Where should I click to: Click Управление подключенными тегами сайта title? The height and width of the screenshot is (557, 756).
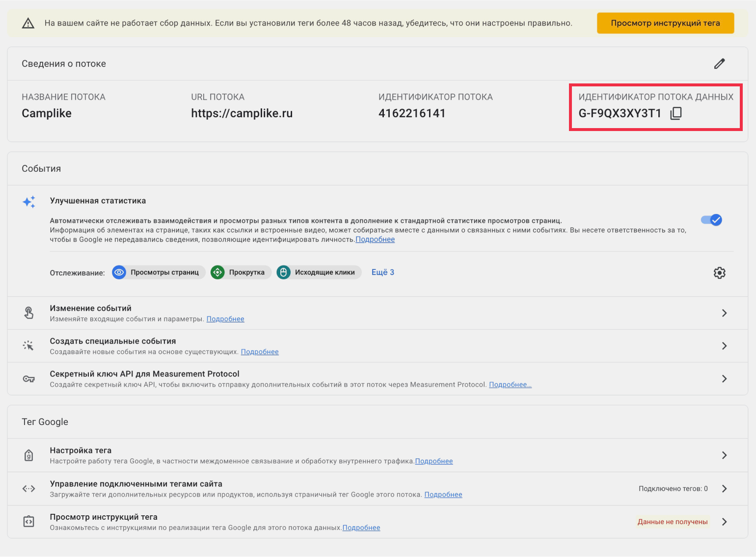(x=136, y=484)
